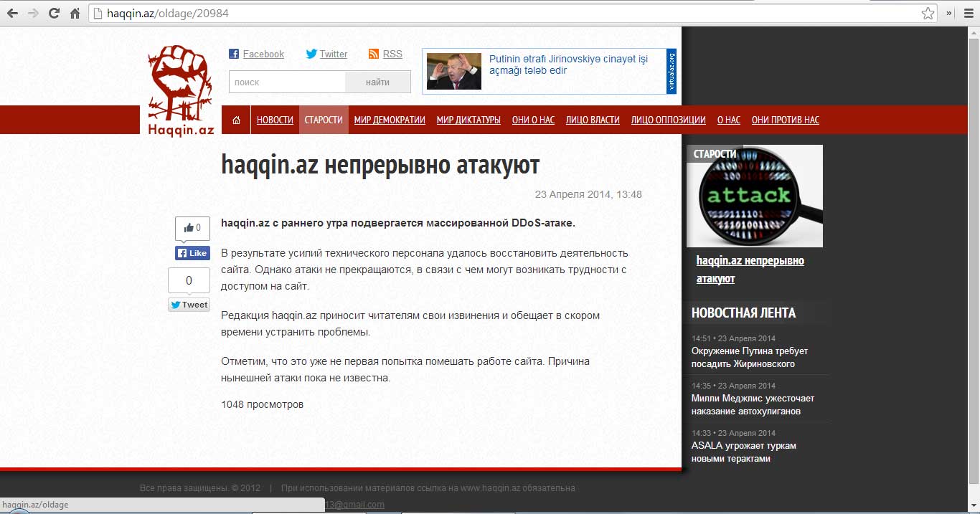Open the ОНИ ПРОТИВ НАС menu item
The image size is (980, 514).
(x=786, y=120)
